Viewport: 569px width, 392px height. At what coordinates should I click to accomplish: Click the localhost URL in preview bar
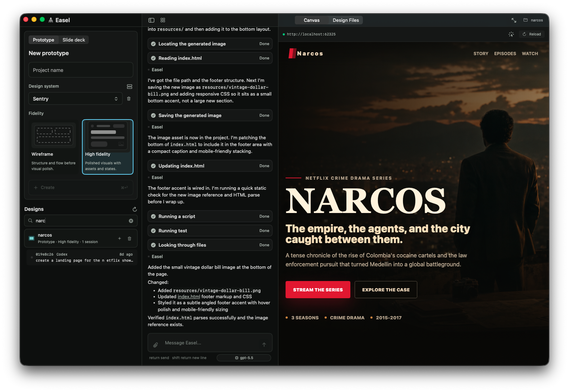[x=311, y=34]
